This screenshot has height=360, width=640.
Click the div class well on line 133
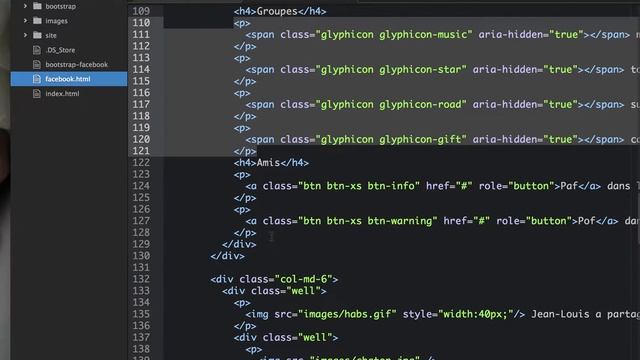coord(274,291)
